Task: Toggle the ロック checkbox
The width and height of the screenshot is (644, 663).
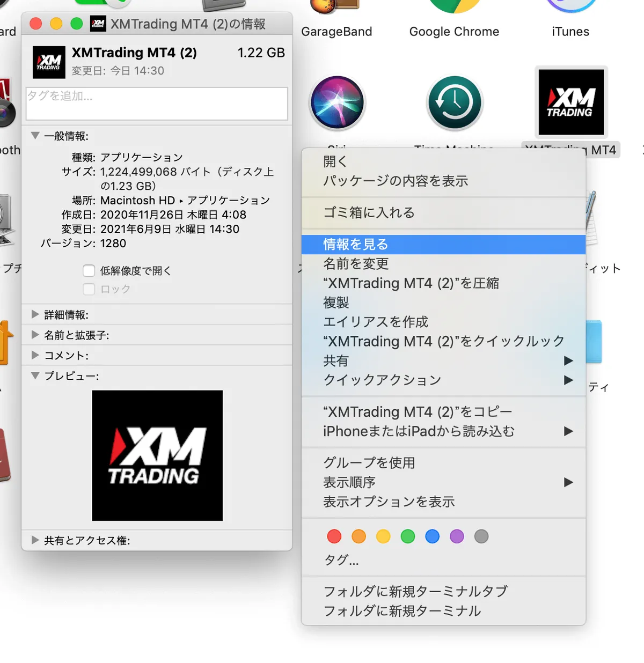Action: coord(89,289)
